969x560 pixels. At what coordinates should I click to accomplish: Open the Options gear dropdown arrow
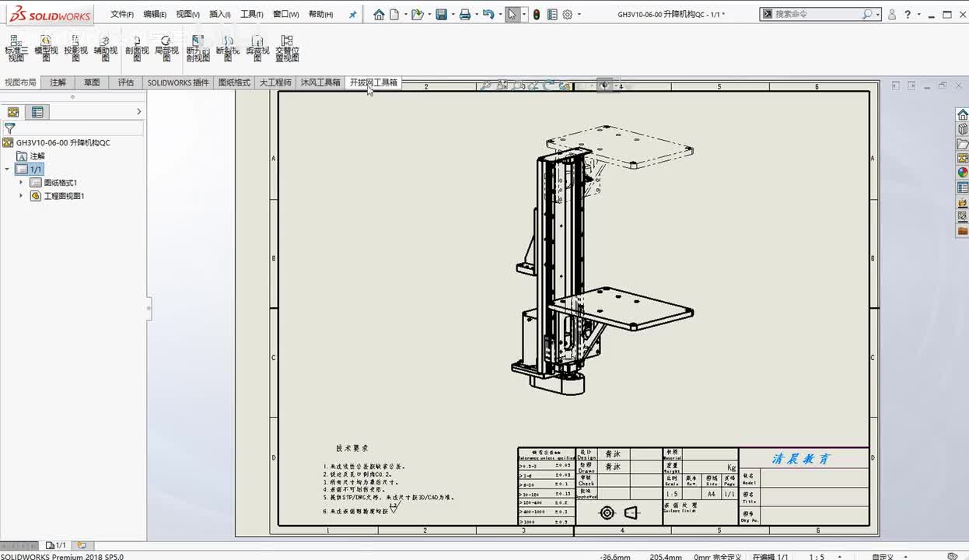(579, 14)
